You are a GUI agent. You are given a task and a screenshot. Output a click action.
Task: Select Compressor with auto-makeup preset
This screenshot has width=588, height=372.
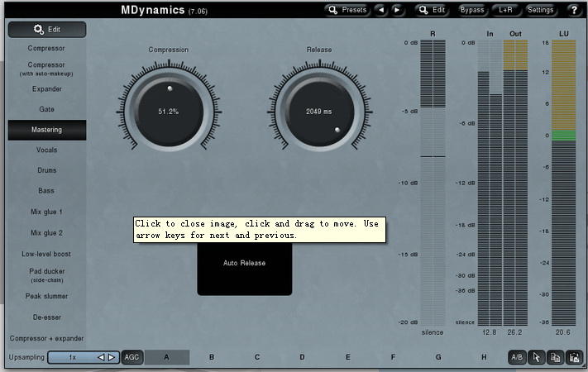46,69
